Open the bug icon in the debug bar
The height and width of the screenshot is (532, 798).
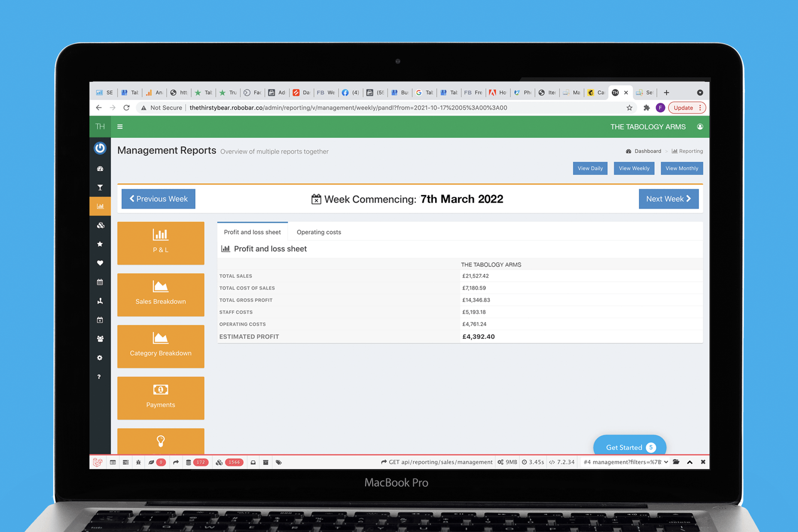click(138, 462)
